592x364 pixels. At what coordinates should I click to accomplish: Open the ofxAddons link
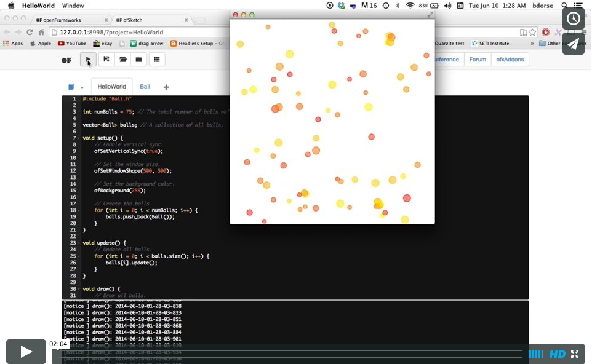coord(509,59)
